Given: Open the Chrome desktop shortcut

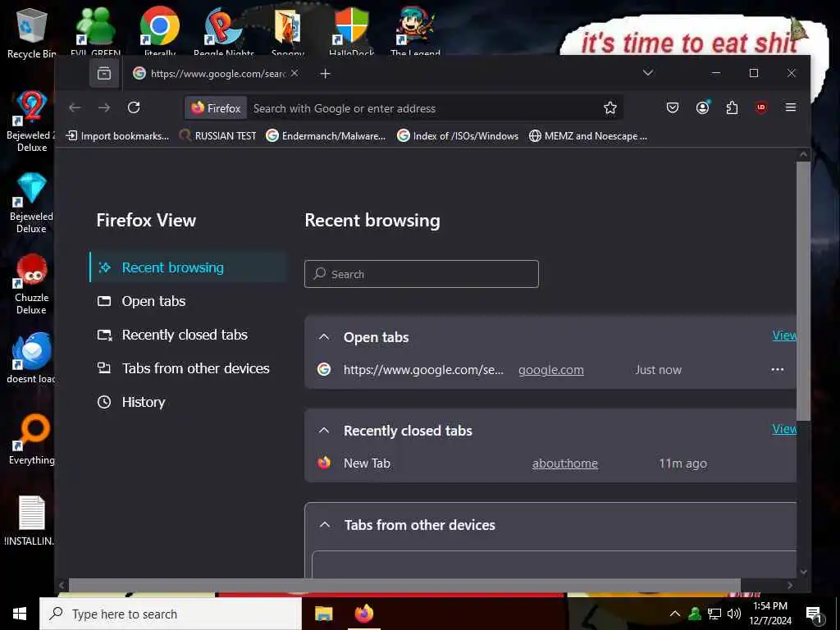Looking at the screenshot, I should (x=160, y=30).
